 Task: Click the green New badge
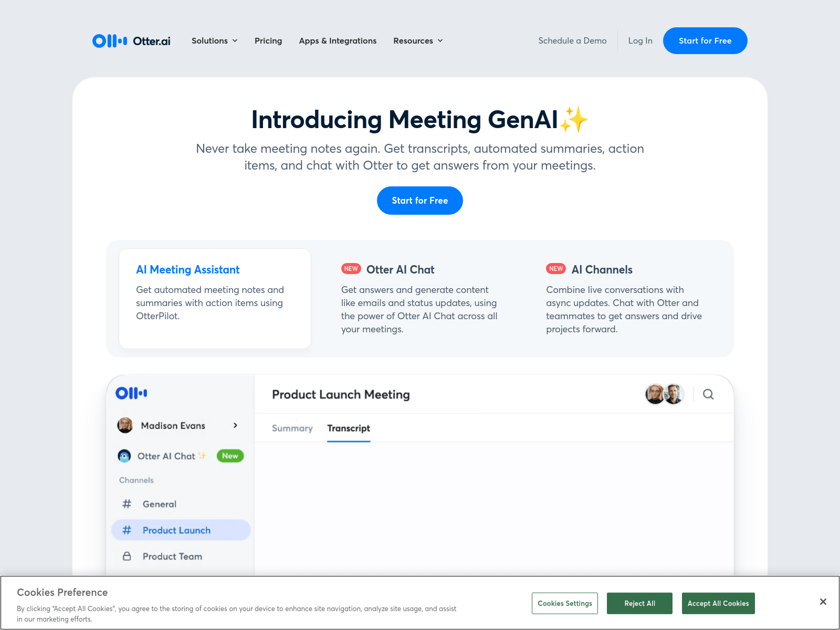coord(230,456)
